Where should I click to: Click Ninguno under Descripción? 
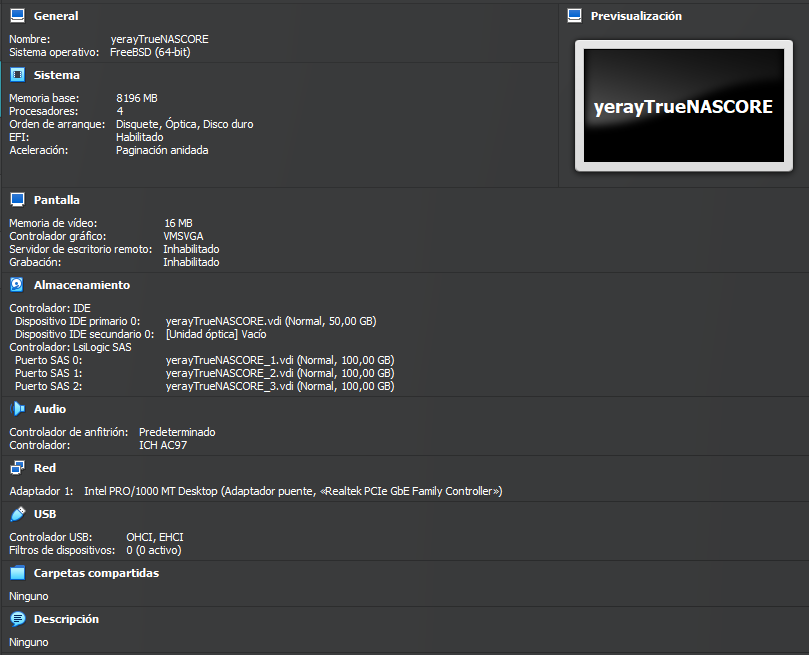(29, 642)
